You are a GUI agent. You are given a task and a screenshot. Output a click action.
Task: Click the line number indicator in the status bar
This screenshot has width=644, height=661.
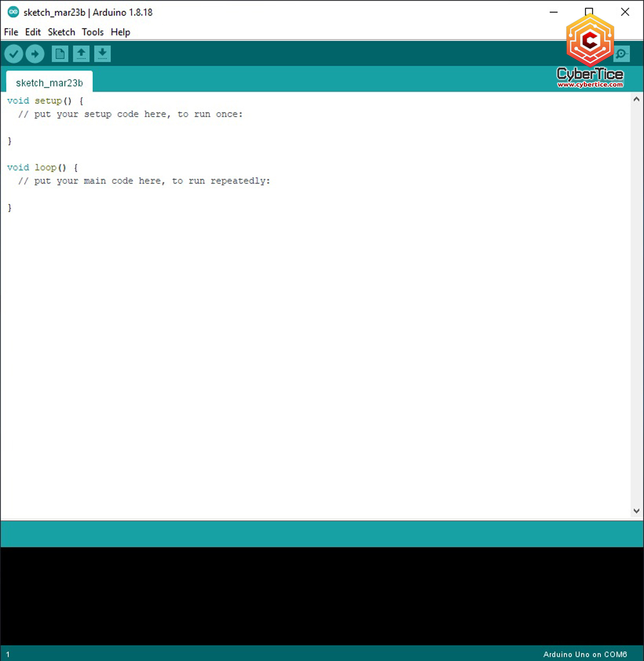[8, 654]
